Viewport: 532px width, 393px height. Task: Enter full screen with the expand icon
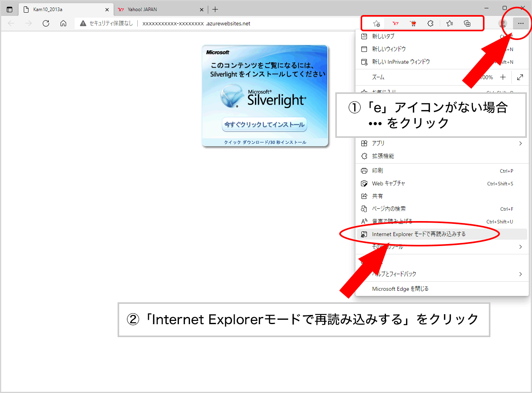click(x=520, y=77)
